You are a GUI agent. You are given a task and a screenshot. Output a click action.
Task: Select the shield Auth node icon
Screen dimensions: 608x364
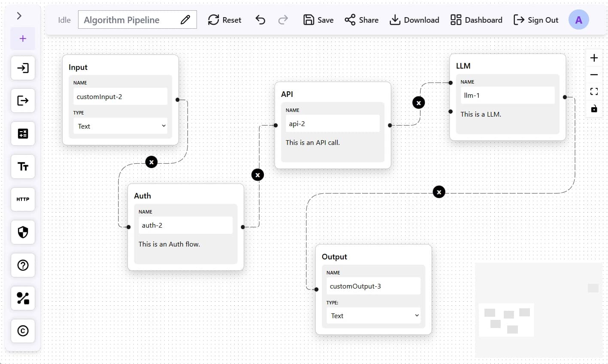click(23, 232)
